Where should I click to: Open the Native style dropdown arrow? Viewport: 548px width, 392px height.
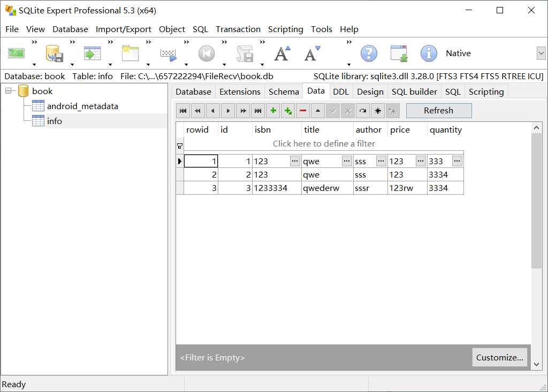tap(541, 53)
